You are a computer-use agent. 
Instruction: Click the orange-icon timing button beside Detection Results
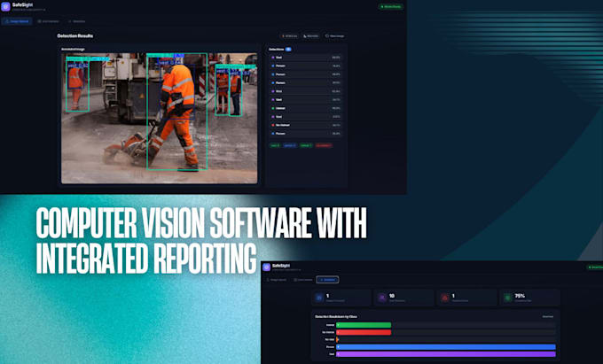(290, 36)
